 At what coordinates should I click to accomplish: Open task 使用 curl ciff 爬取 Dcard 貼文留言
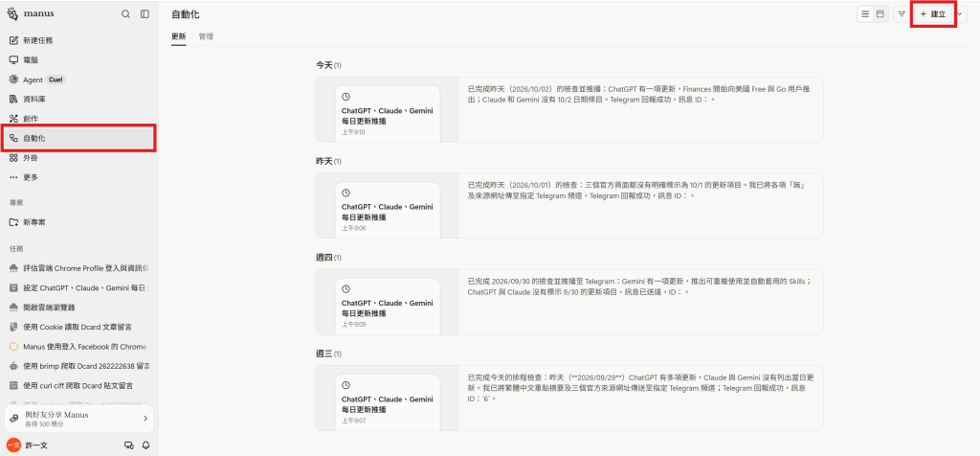(78, 385)
